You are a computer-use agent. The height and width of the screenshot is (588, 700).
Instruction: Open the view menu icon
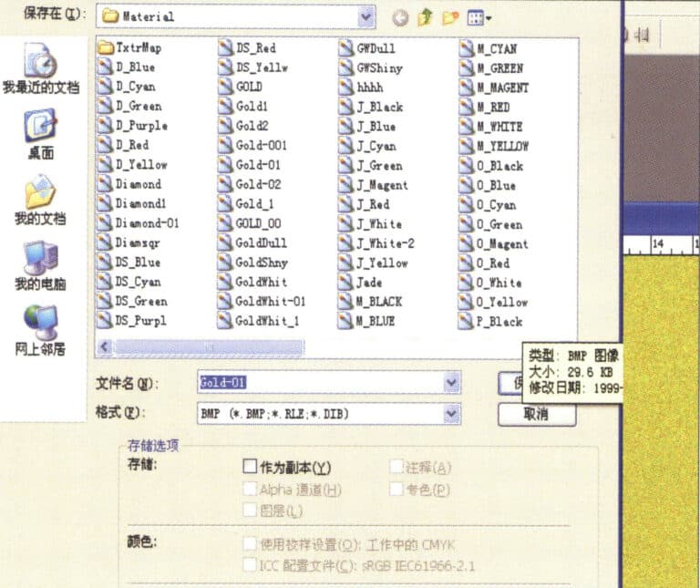(479, 18)
